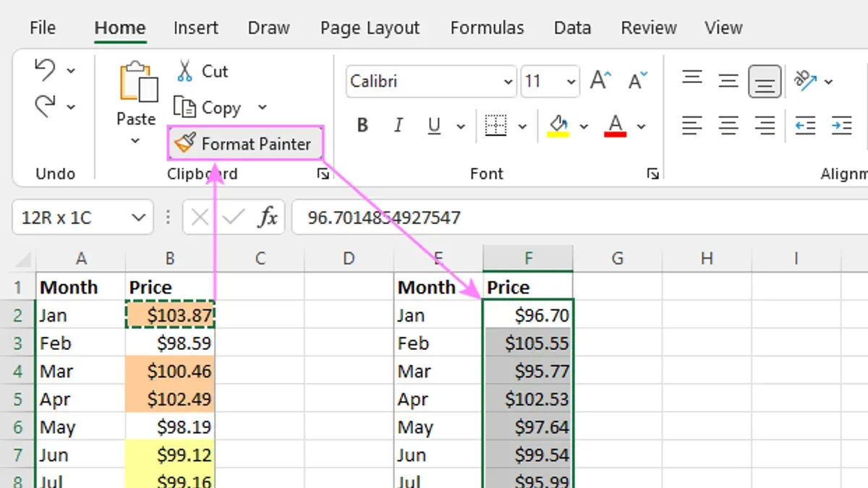Open the Font settings dialog launcher

(x=653, y=174)
